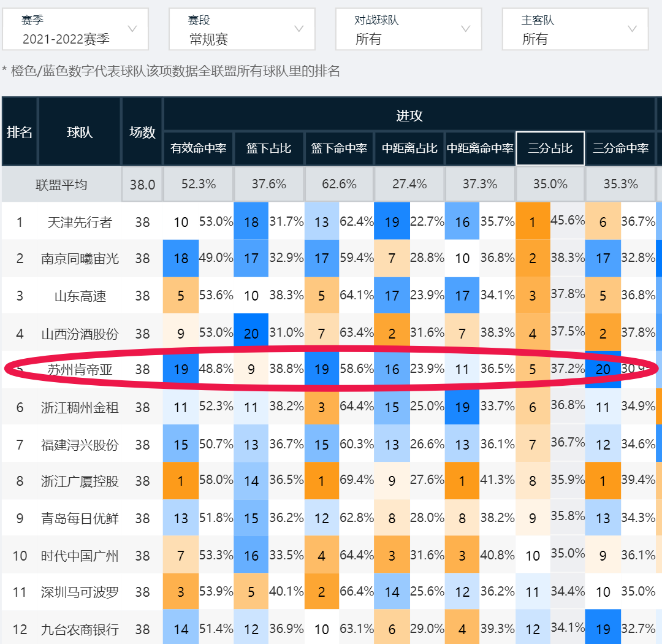Expand the 对战球队 opponent dropdown
The height and width of the screenshot is (644, 662).
409,29
